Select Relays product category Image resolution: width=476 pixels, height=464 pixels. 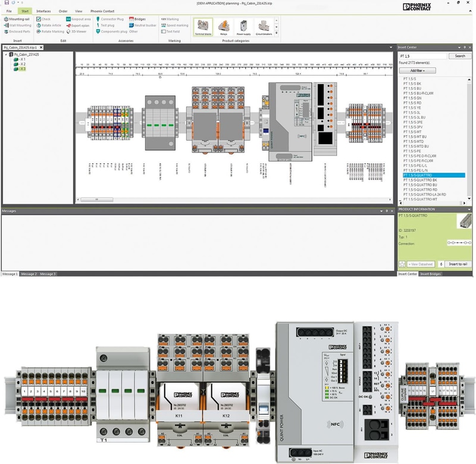coord(224,27)
